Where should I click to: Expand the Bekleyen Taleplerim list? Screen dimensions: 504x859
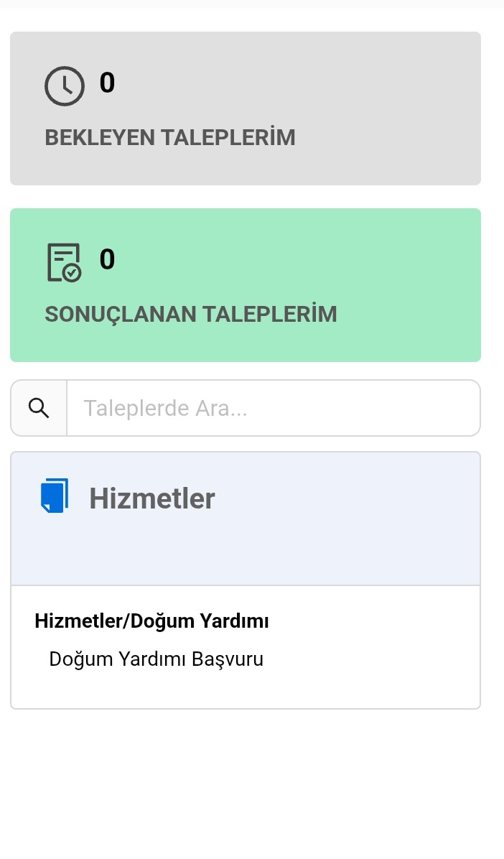(245, 108)
